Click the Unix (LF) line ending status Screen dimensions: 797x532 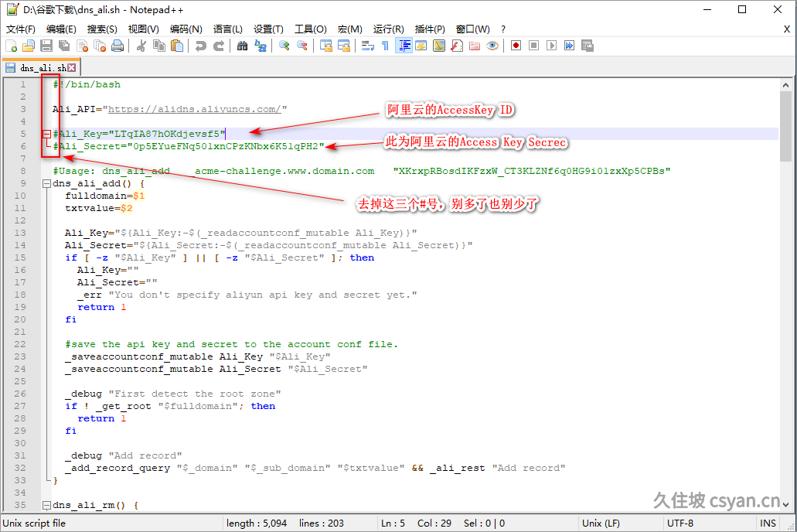click(601, 523)
